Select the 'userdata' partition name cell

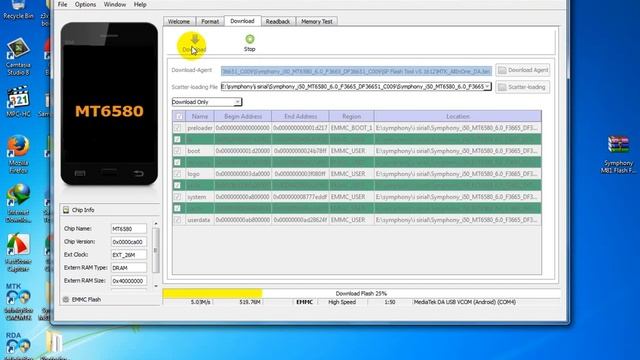point(199,220)
